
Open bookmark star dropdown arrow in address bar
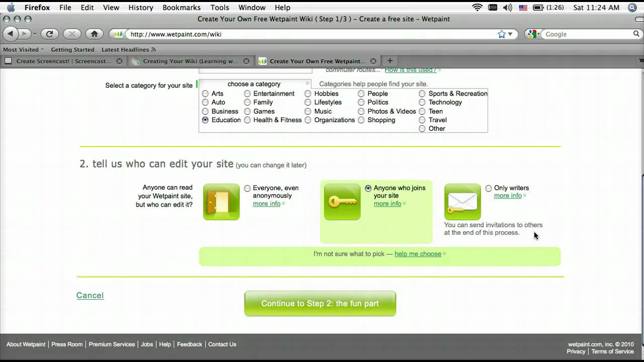point(510,34)
